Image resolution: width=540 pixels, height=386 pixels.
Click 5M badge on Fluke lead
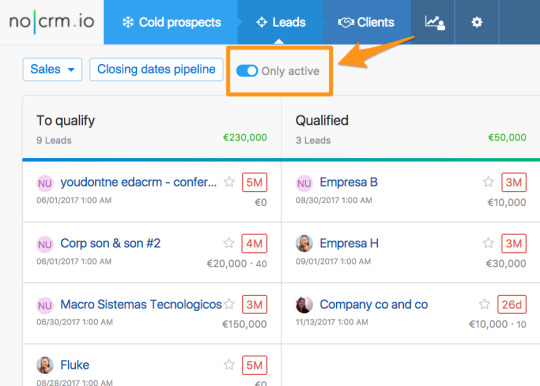click(255, 365)
